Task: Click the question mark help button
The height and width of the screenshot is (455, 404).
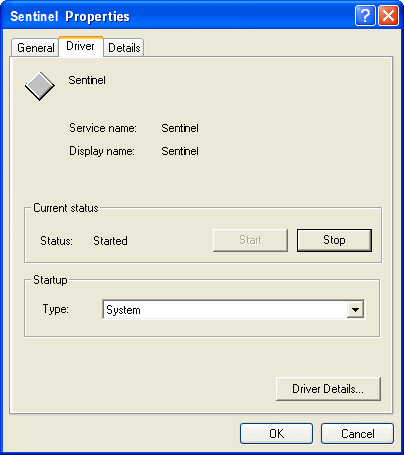Action: click(365, 16)
